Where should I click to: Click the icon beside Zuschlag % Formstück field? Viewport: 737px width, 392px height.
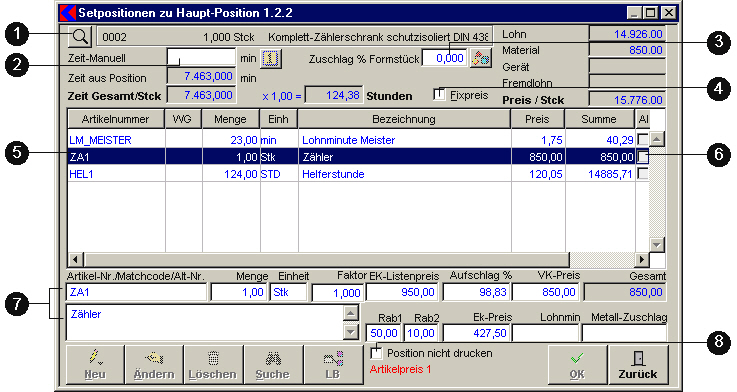(x=480, y=58)
